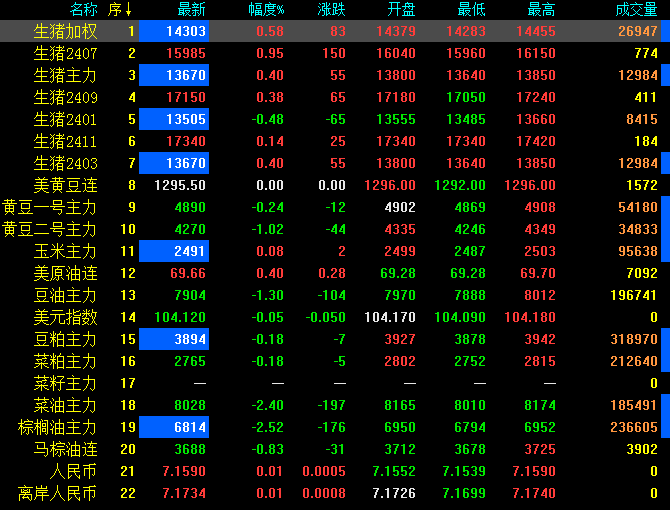Select the 生猪加权 row
Image resolution: width=670 pixels, height=510 pixels.
click(65, 31)
